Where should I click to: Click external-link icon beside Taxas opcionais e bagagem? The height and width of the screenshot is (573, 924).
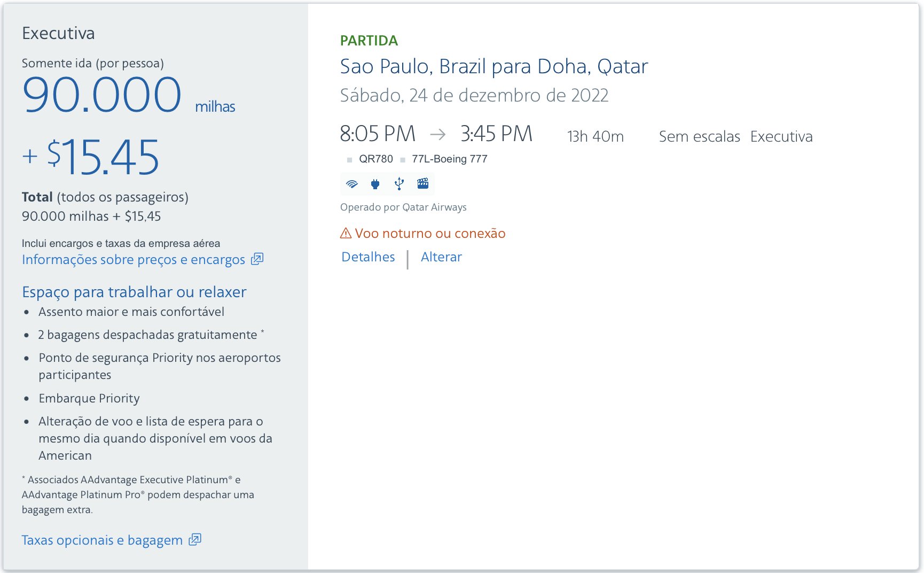(195, 539)
